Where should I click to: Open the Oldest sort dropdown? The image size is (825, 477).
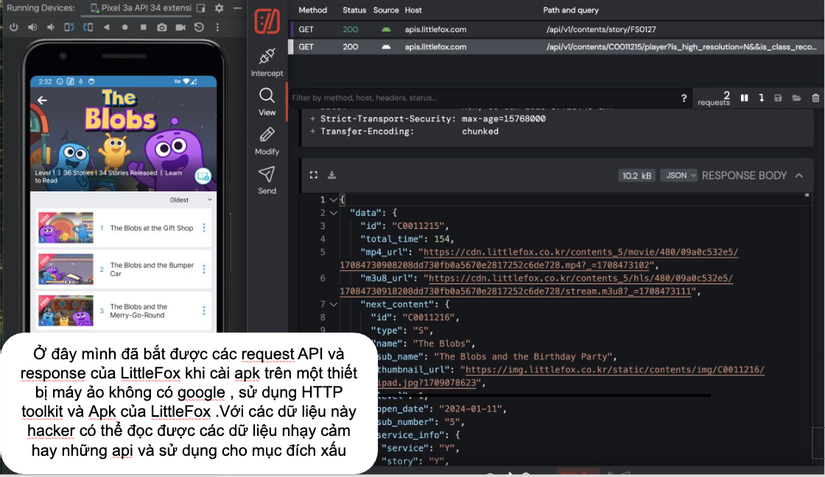190,200
